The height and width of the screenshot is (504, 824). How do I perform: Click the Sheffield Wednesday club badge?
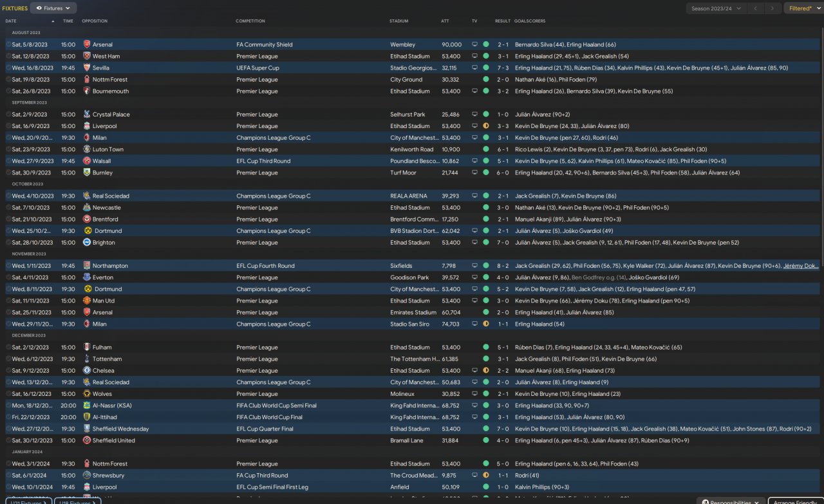(87, 429)
